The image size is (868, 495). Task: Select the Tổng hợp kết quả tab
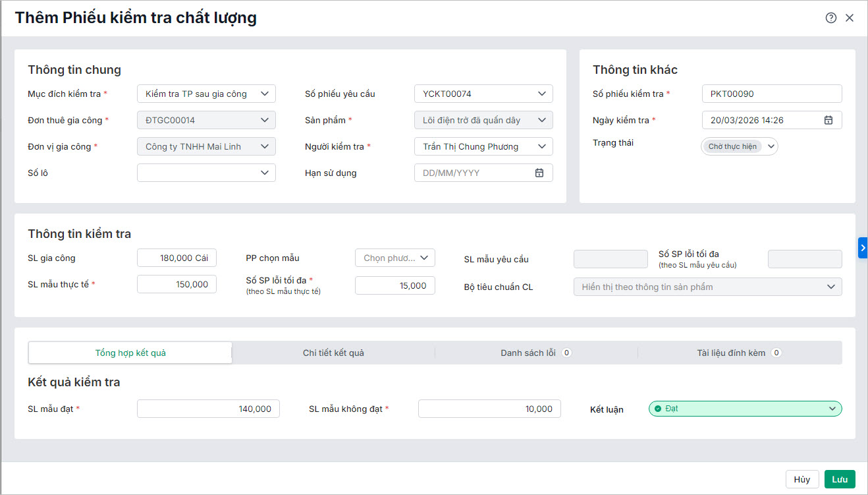[130, 353]
